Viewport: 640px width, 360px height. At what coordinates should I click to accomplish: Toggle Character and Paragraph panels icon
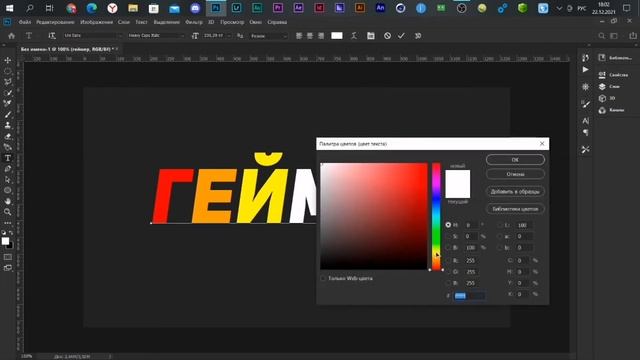[x=371, y=36]
